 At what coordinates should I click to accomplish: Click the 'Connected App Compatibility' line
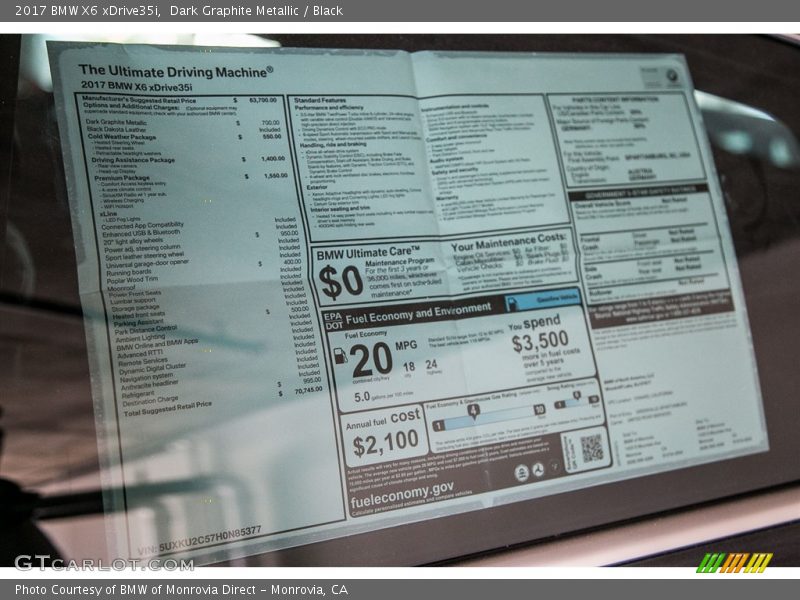(142, 226)
